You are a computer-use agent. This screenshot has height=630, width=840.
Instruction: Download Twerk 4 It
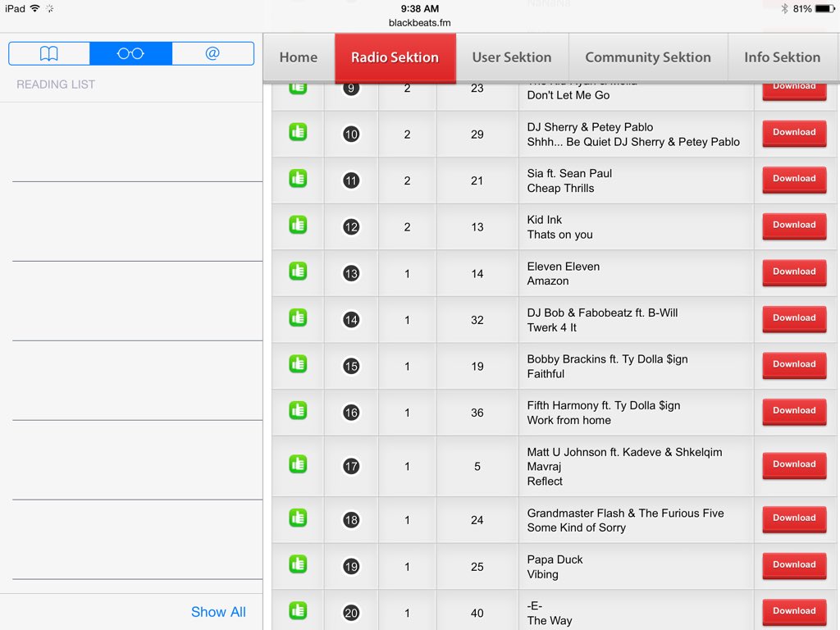tap(794, 318)
